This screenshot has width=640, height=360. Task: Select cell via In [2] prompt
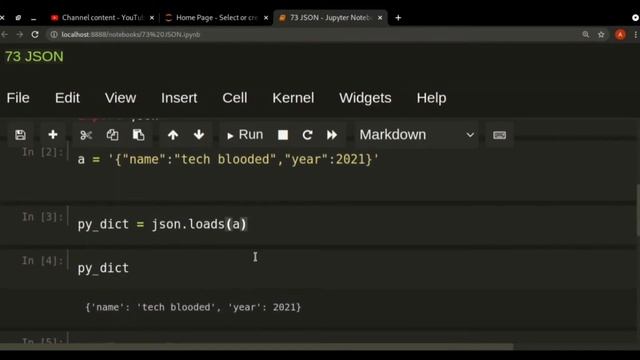tap(42, 152)
